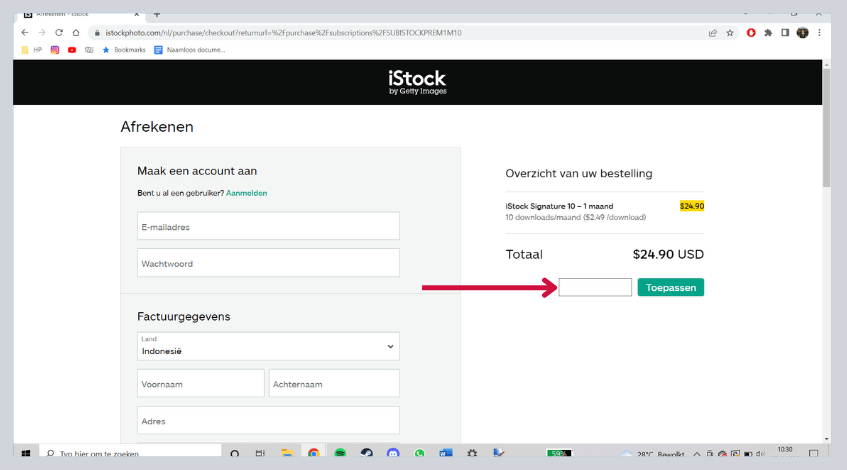Click the Windows taskbar search box
Viewport: 847px width, 470px height.
coord(130,453)
